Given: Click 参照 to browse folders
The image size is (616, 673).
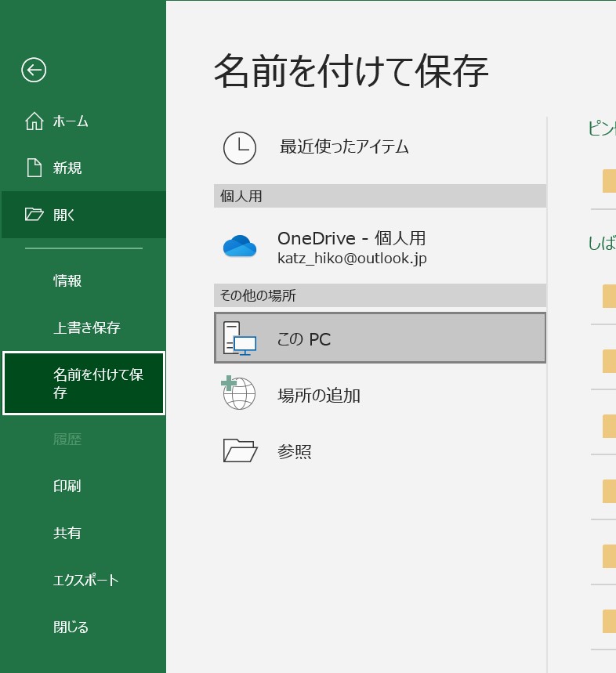Looking at the screenshot, I should [380, 450].
